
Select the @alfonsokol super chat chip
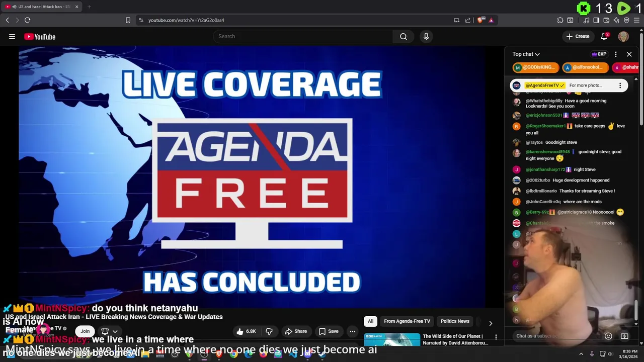(586, 67)
